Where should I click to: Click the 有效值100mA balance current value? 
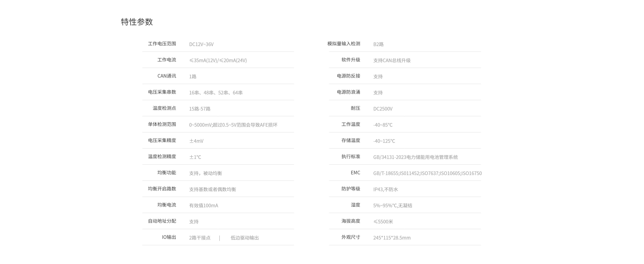(203, 205)
